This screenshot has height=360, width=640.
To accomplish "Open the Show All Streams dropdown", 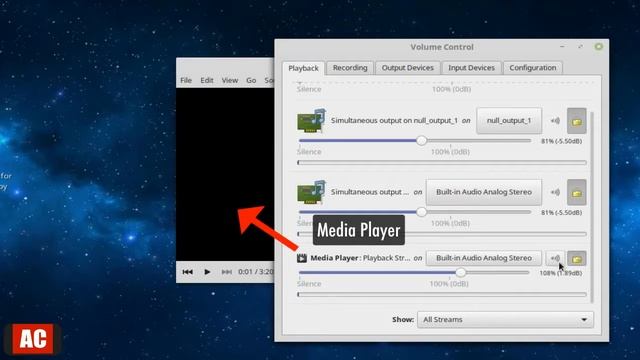I will click(x=505, y=320).
